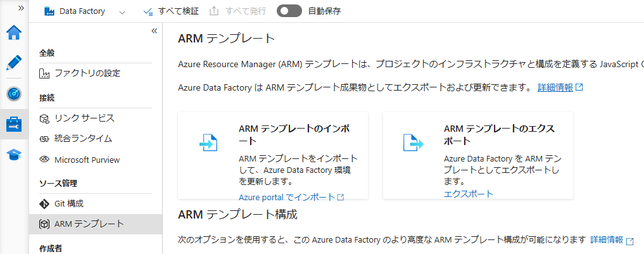Select the Manage toolbox icon
644x254 pixels.
coord(14,124)
